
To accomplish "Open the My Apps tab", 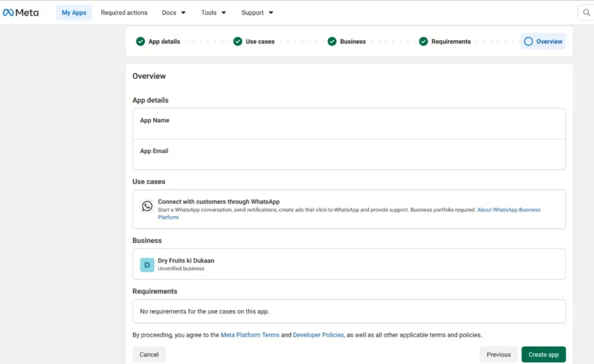I will coord(74,13).
